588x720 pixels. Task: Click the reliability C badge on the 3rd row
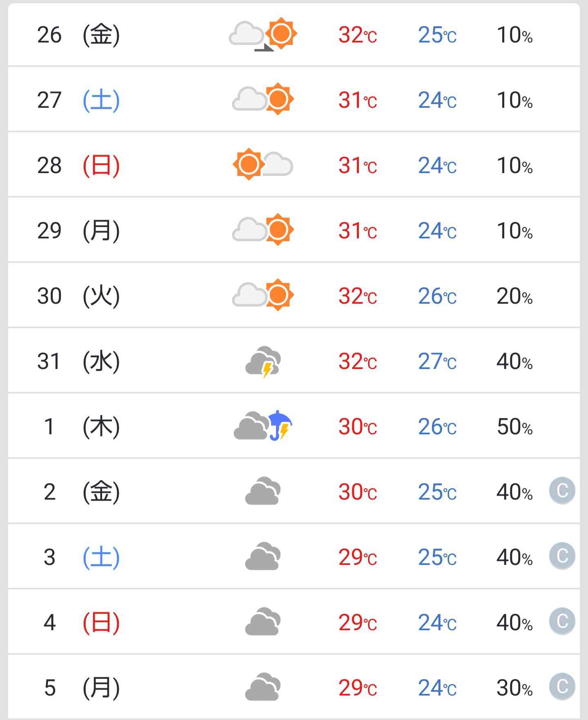click(562, 556)
